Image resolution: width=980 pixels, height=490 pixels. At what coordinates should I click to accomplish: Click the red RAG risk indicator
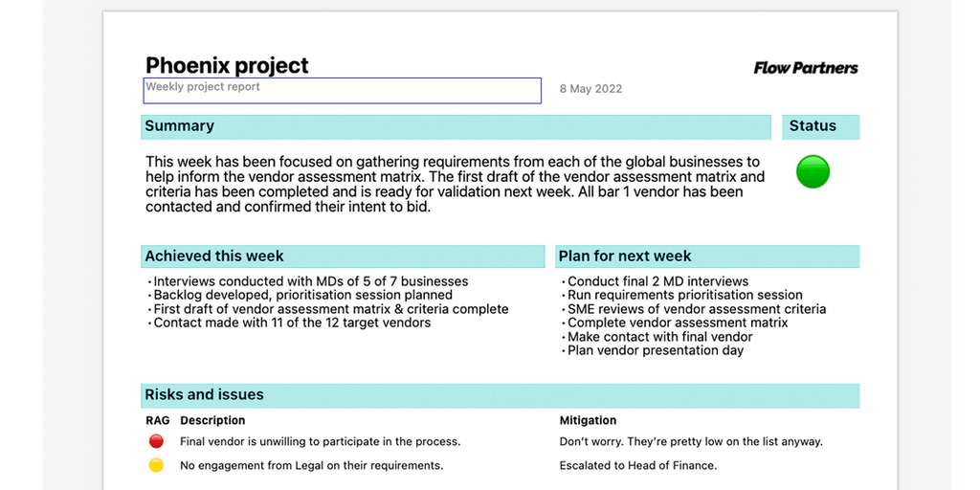(157, 442)
